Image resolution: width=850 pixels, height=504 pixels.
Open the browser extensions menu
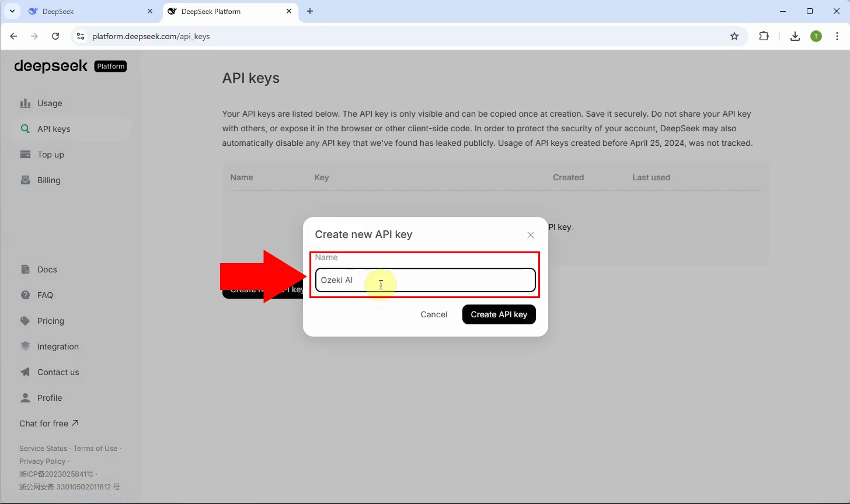[x=764, y=36]
